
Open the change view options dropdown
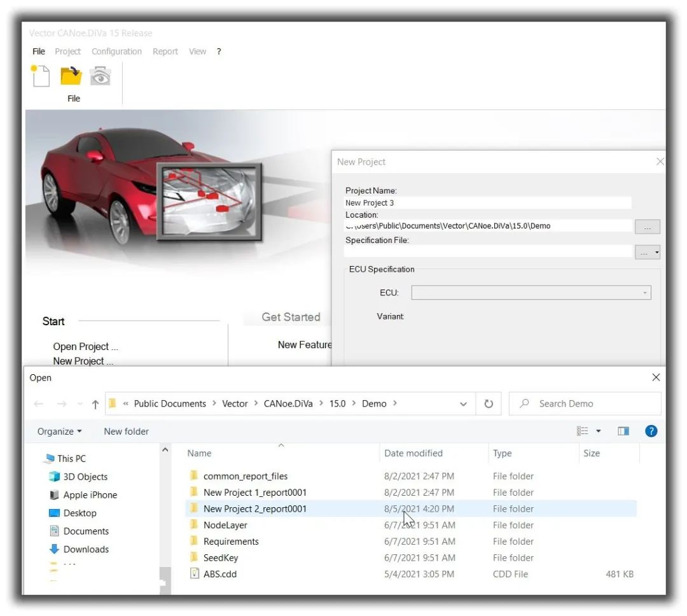(599, 431)
